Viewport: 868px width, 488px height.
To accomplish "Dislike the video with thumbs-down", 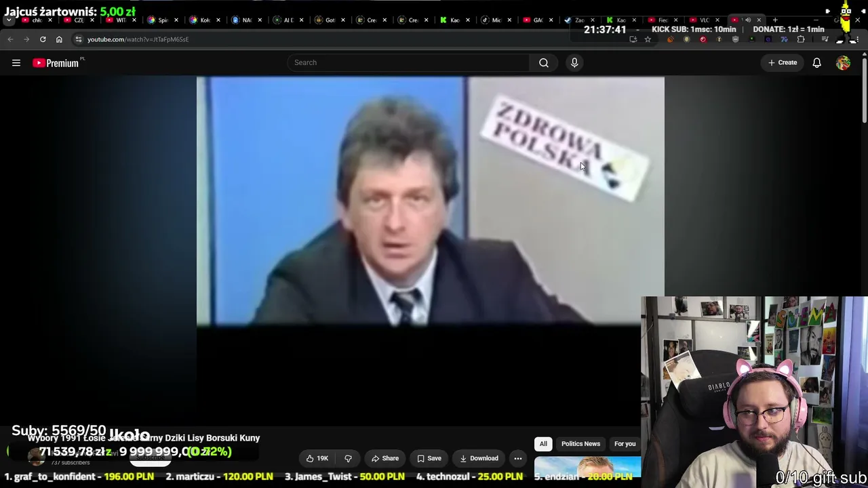I will click(x=348, y=458).
